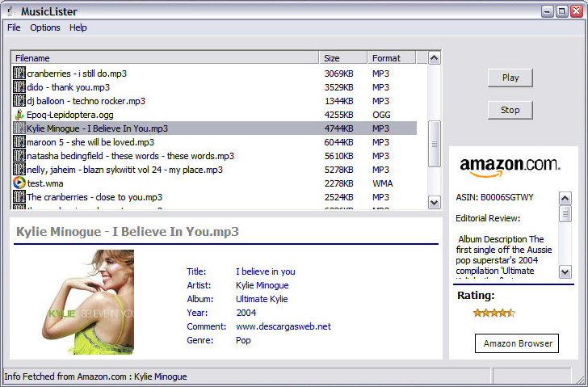Click the MusicLister title bar app icon
This screenshot has width=588, height=387.
point(10,11)
